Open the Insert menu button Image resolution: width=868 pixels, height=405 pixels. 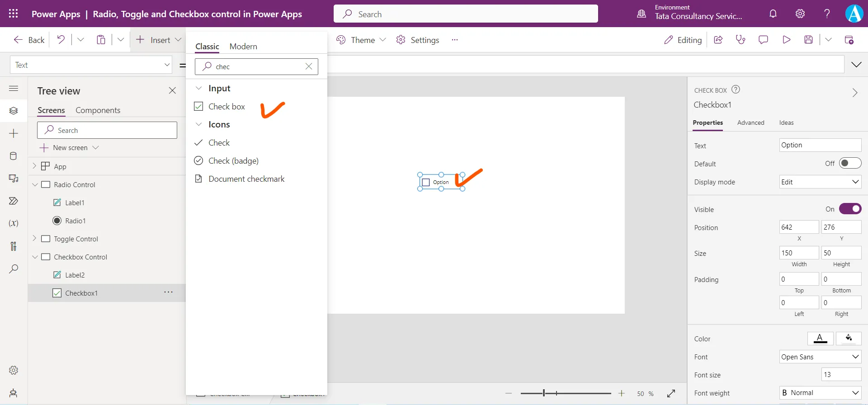159,40
